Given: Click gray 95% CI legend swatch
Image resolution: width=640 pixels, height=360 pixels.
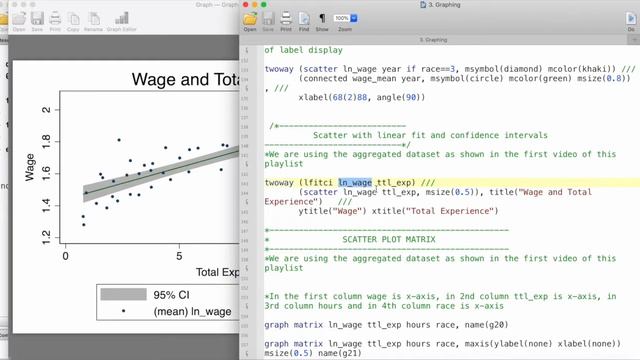Looking at the screenshot, I should pyautogui.click(x=123, y=294).
